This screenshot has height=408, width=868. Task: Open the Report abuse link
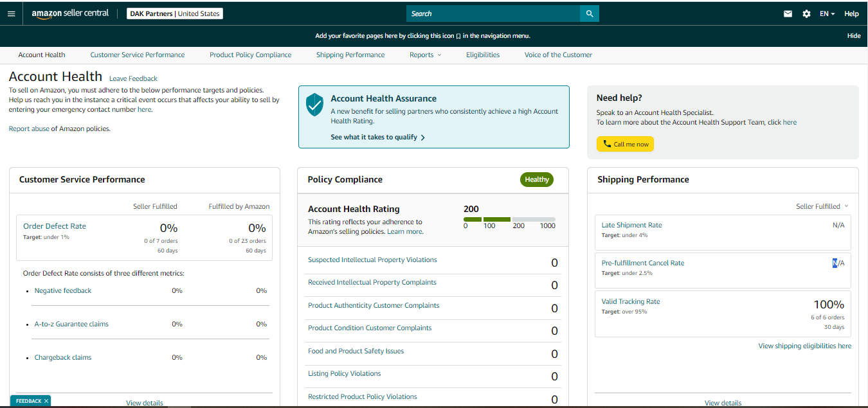click(x=29, y=129)
